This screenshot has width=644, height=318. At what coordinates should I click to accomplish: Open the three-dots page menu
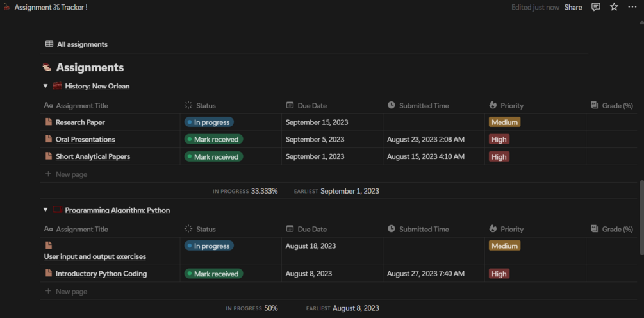[632, 7]
